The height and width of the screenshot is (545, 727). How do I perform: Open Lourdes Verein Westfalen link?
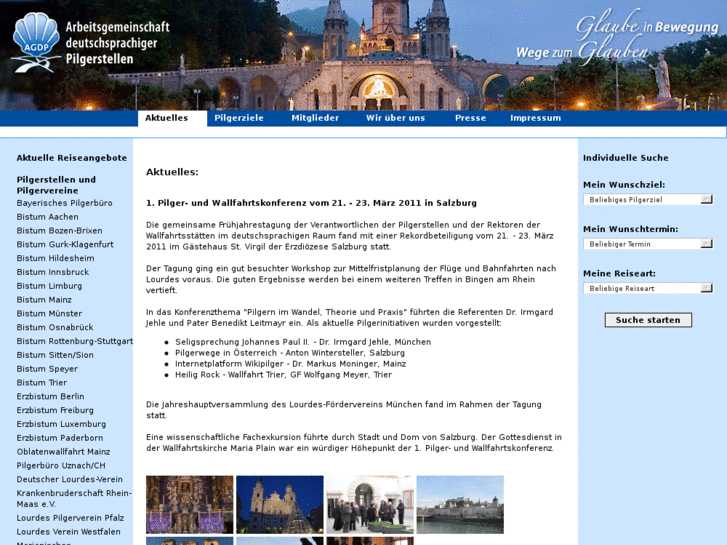(69, 532)
